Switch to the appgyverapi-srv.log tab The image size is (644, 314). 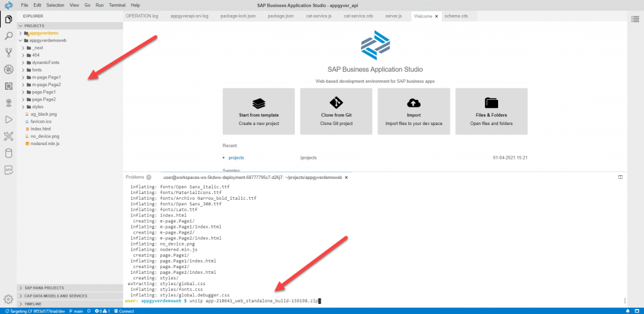189,16
